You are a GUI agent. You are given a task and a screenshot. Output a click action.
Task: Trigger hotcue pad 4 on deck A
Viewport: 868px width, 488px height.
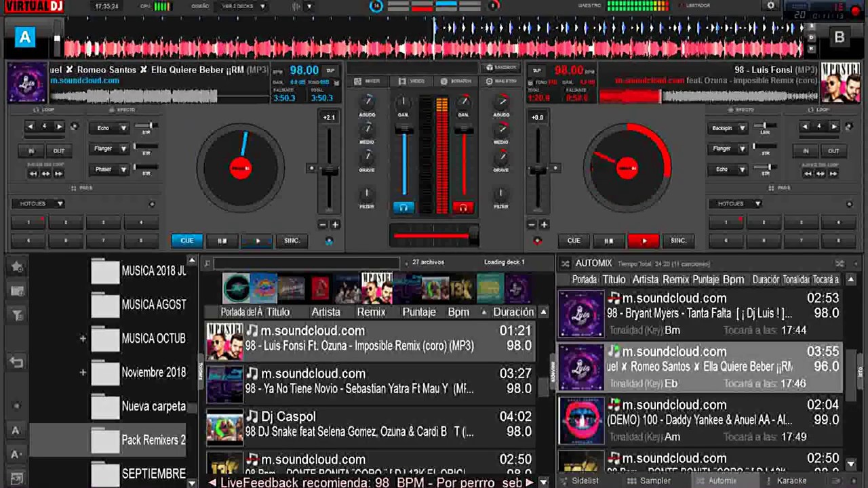click(141, 222)
